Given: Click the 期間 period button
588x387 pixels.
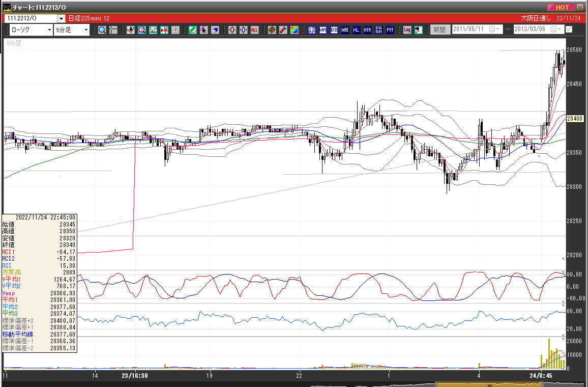Looking at the screenshot, I should tap(439, 30).
